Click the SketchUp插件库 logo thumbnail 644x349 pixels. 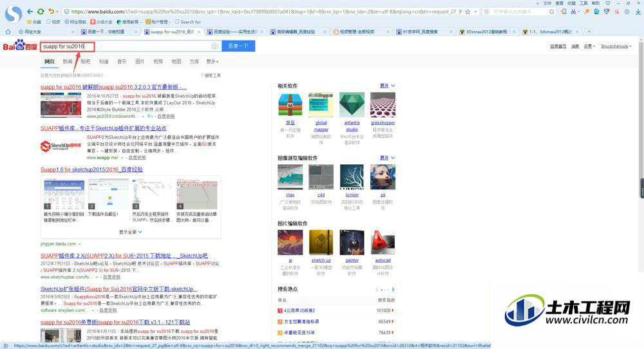61,146
